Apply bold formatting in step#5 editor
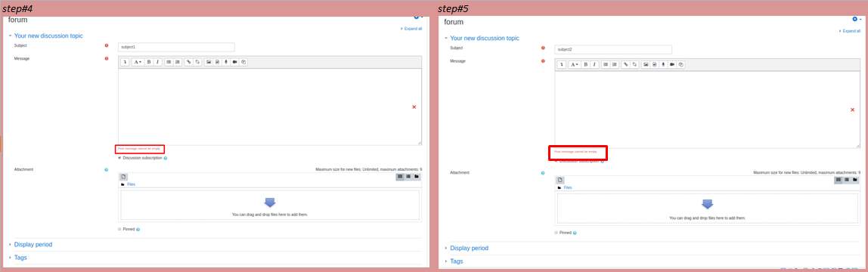 (586, 65)
